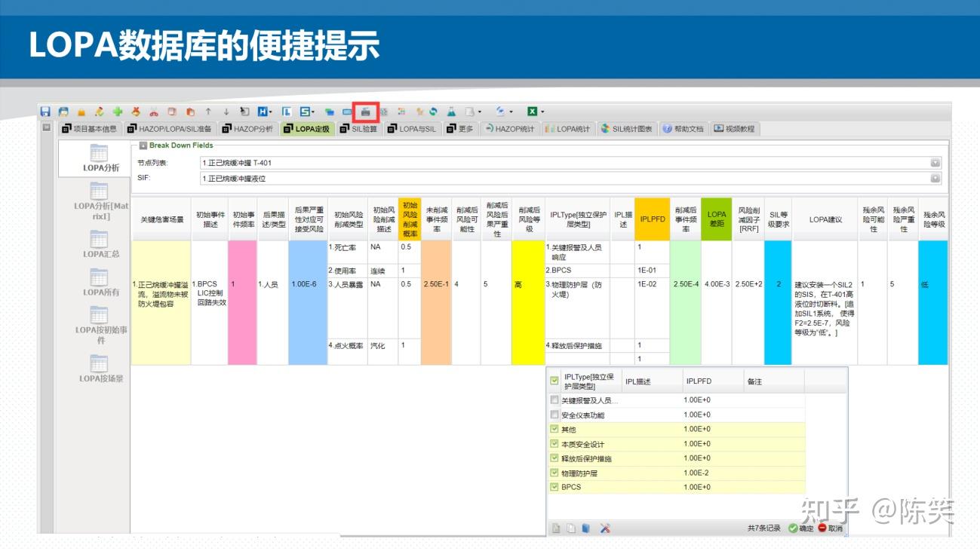Disable the BPCS checkbox in the IPL list
The height and width of the screenshot is (551, 980).
[555, 487]
